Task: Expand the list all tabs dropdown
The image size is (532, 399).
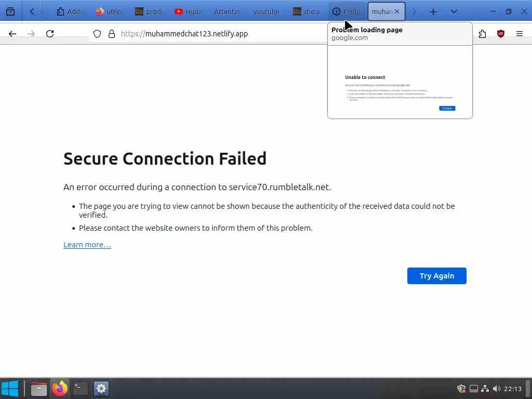Action: tap(454, 11)
